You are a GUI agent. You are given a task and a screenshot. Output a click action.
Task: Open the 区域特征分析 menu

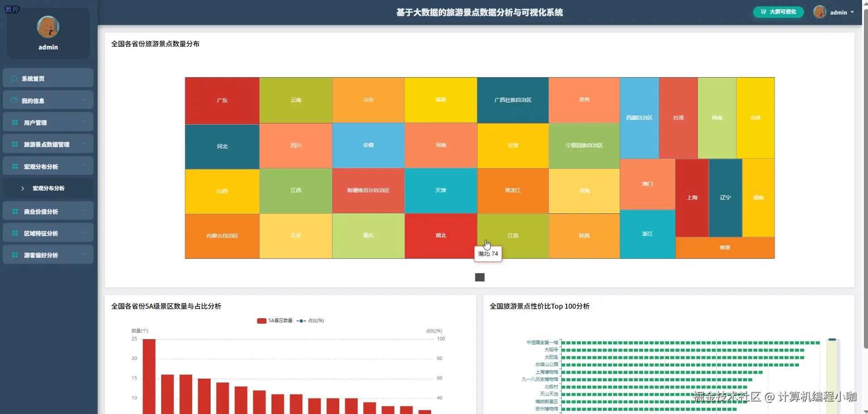coord(48,233)
